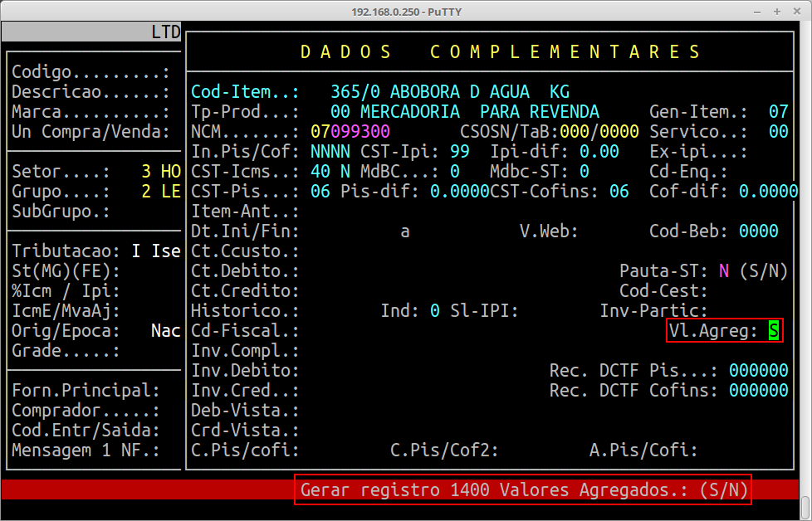Maximize the PuTTY window

[776, 10]
